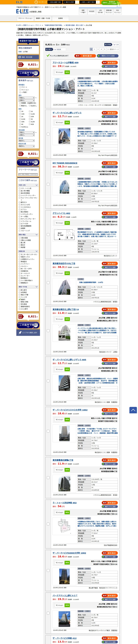Collapse the 交通・立地 section
The width and height of the screenshot is (138, 644).
point(28,185)
